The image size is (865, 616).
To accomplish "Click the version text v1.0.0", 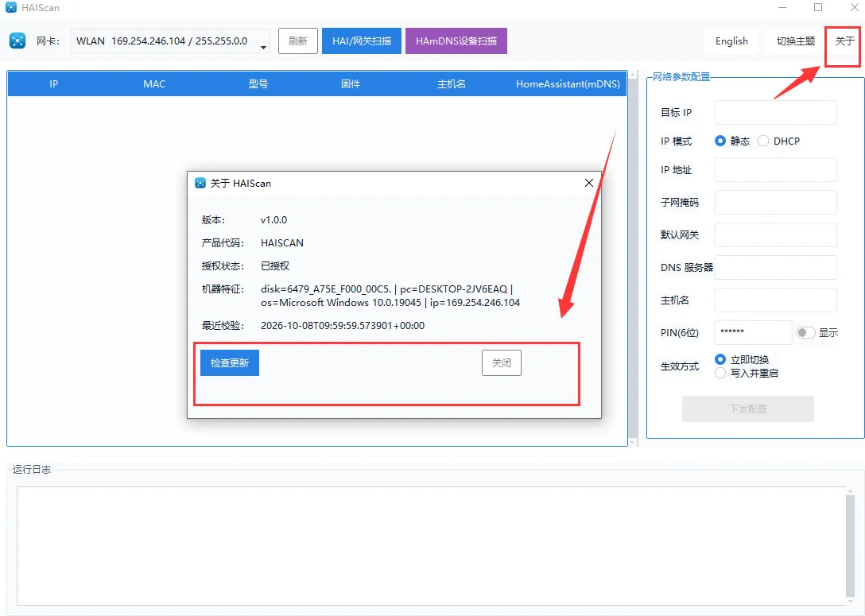I will [x=273, y=220].
